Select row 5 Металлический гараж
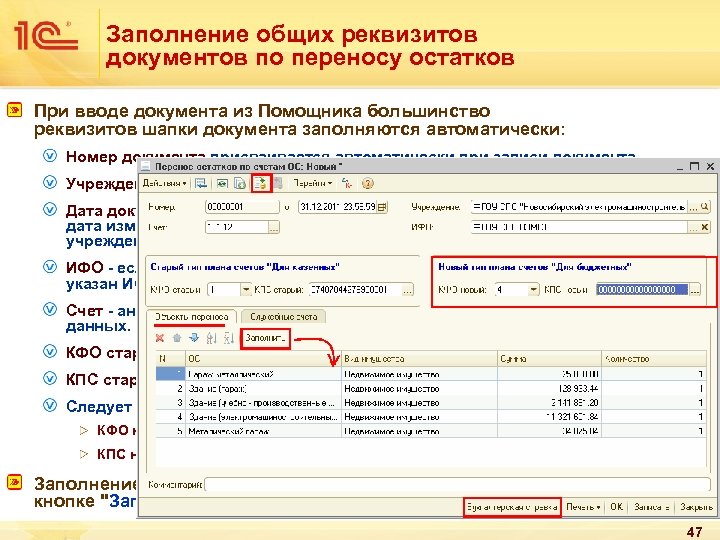Screen dimensions: 720x540 431,431
